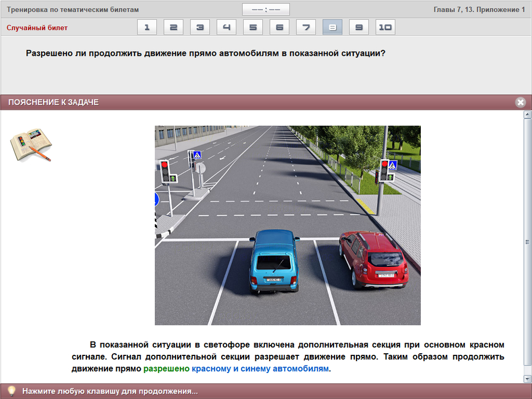532x399 pixels.
Task: Click the lightbulb hint icon
Action: [11, 391]
